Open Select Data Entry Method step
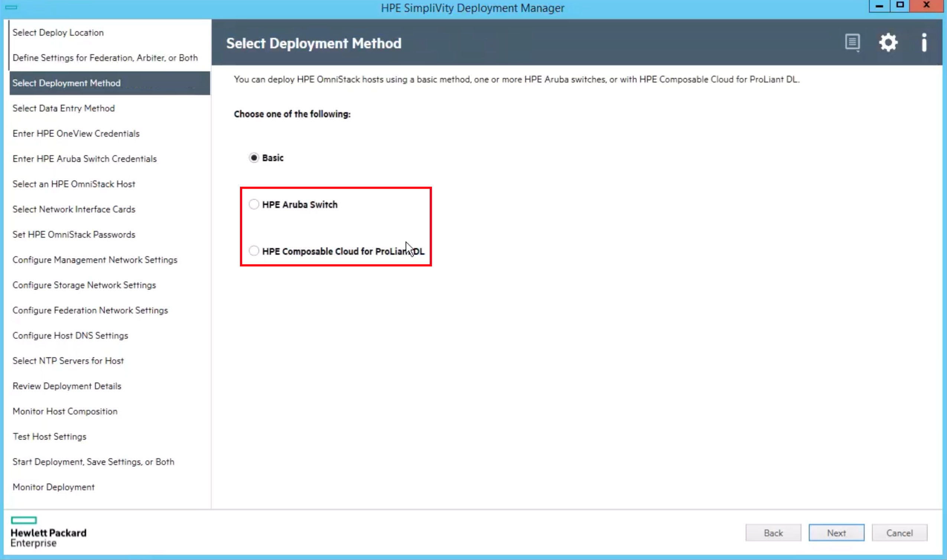The width and height of the screenshot is (947, 560). (64, 108)
